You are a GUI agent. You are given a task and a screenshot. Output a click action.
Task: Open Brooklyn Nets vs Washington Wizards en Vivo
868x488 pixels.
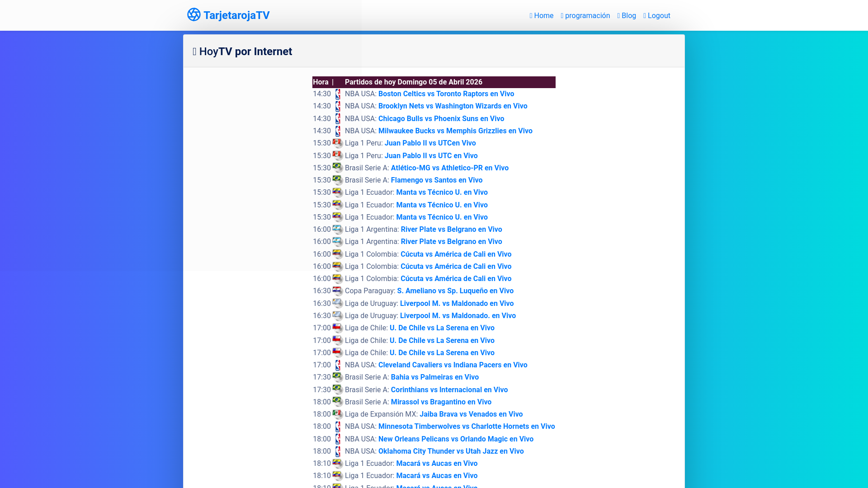point(453,106)
